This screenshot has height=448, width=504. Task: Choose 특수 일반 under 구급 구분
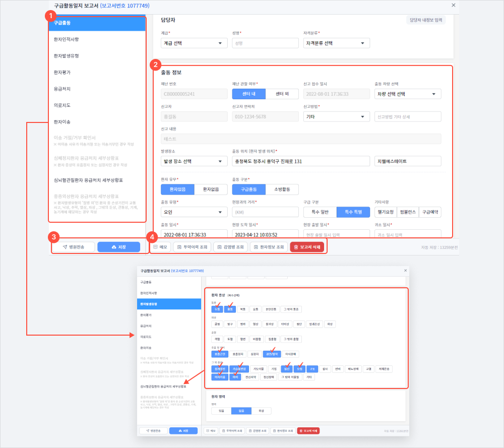(x=320, y=212)
